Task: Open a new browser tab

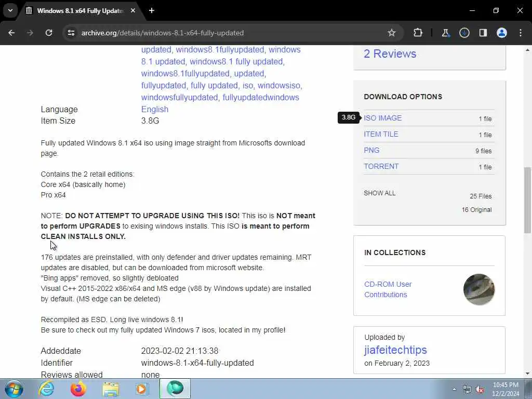Action: point(152,10)
